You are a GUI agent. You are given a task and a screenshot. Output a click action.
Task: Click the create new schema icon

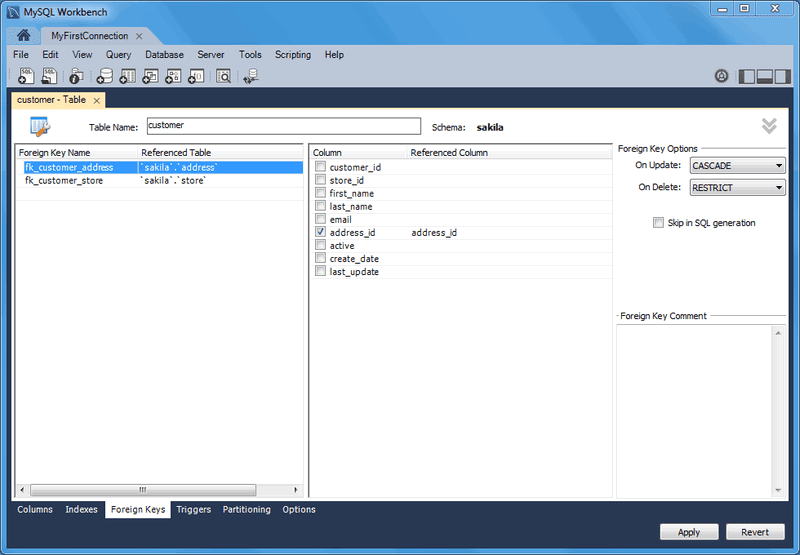click(105, 76)
